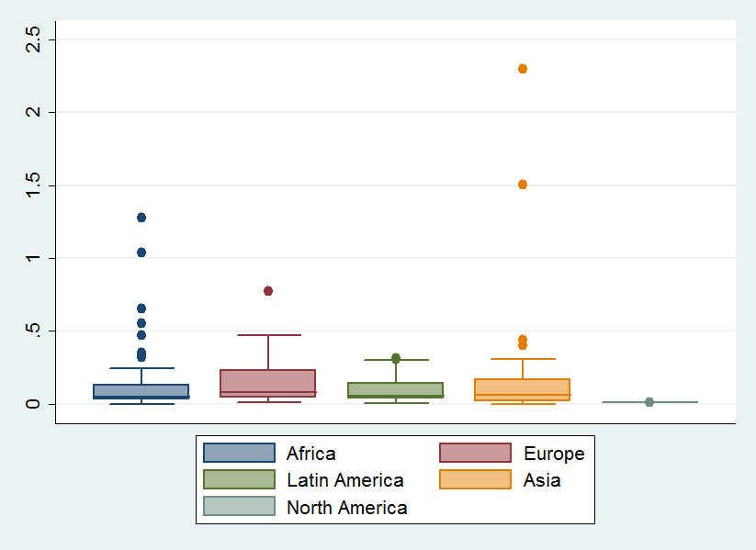Click the 'North America' legend text
This screenshot has height=550, width=756.
coord(346,508)
